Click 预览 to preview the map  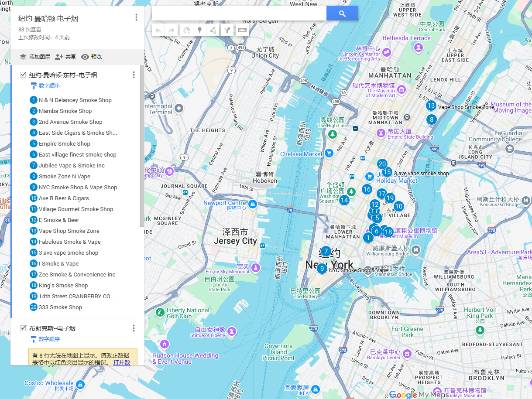point(92,57)
